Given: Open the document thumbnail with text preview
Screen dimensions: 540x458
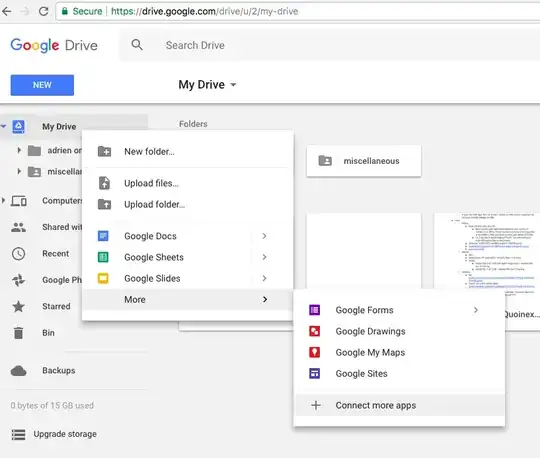Looking at the screenshot, I should click(487, 251).
